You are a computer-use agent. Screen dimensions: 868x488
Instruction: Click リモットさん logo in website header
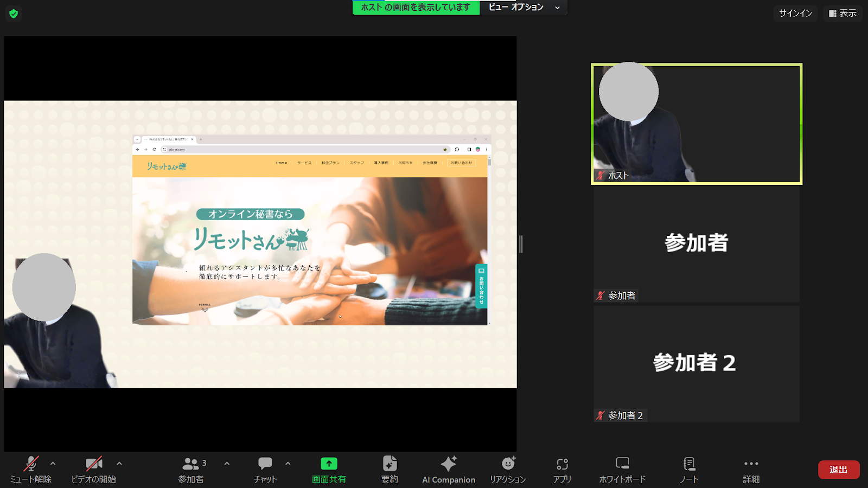point(167,166)
